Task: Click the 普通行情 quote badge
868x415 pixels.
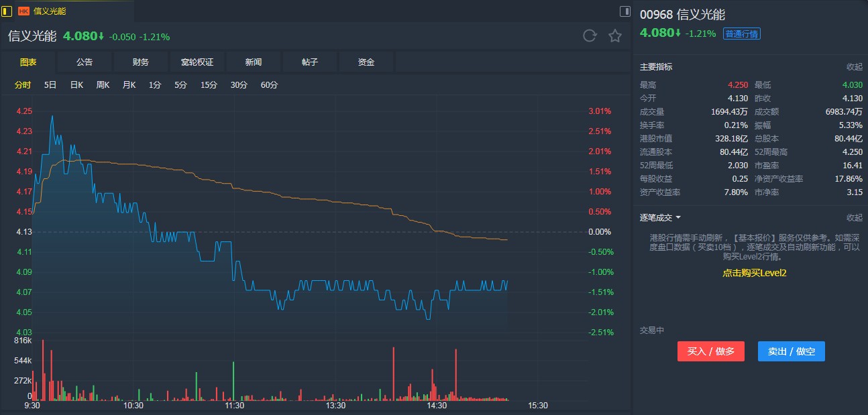Action: pos(742,32)
